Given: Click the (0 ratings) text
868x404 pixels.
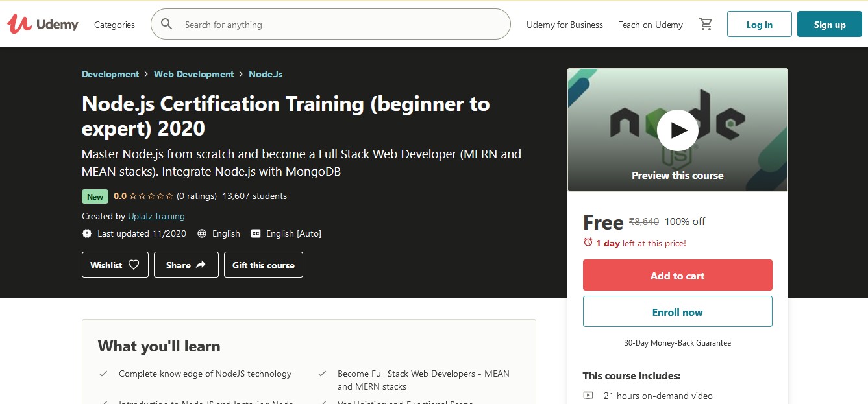Looking at the screenshot, I should (197, 196).
